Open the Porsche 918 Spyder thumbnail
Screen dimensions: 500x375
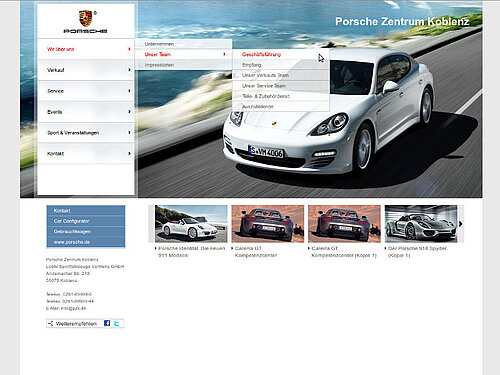[421, 224]
